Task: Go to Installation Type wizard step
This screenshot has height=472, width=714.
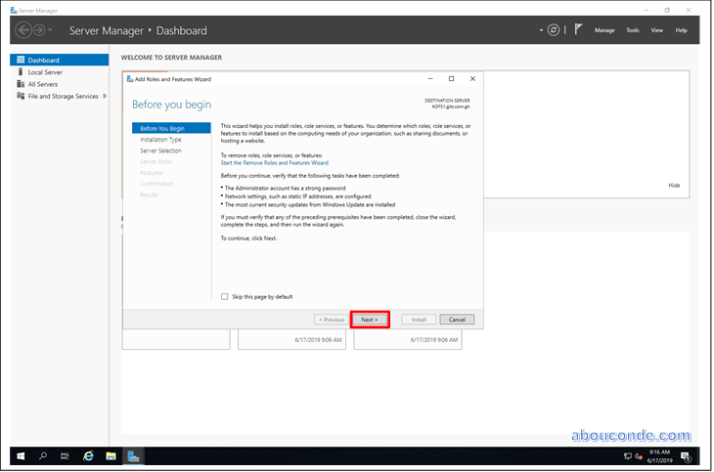Action: 161,140
